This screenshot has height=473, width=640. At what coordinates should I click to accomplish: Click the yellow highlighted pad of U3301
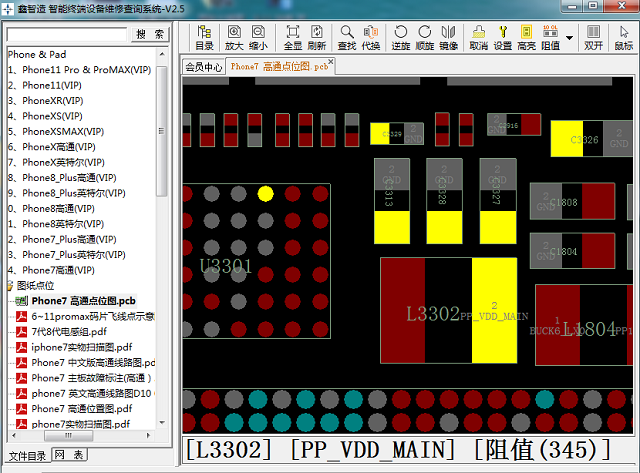(x=265, y=194)
